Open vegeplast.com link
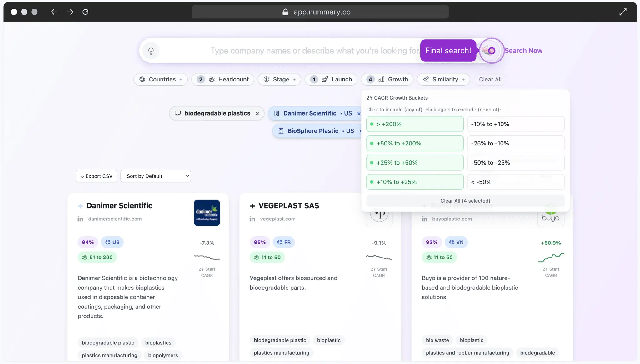The width and height of the screenshot is (640, 364). pos(278,219)
